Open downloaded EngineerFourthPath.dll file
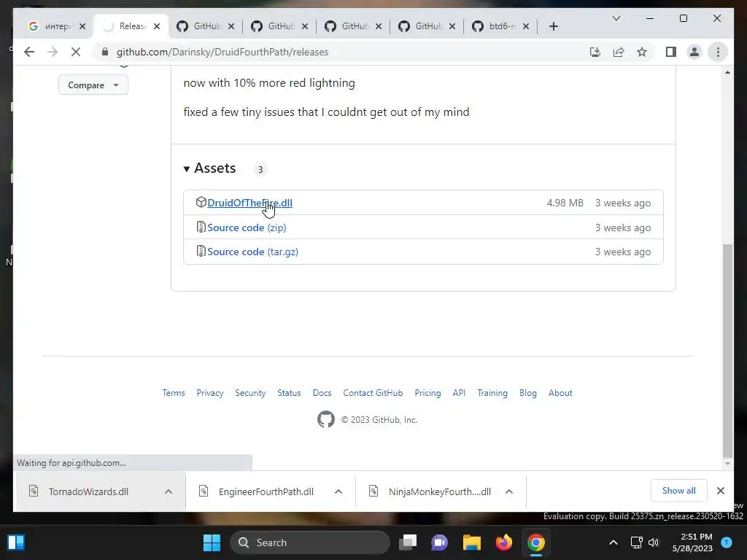747x560 pixels. [266, 491]
